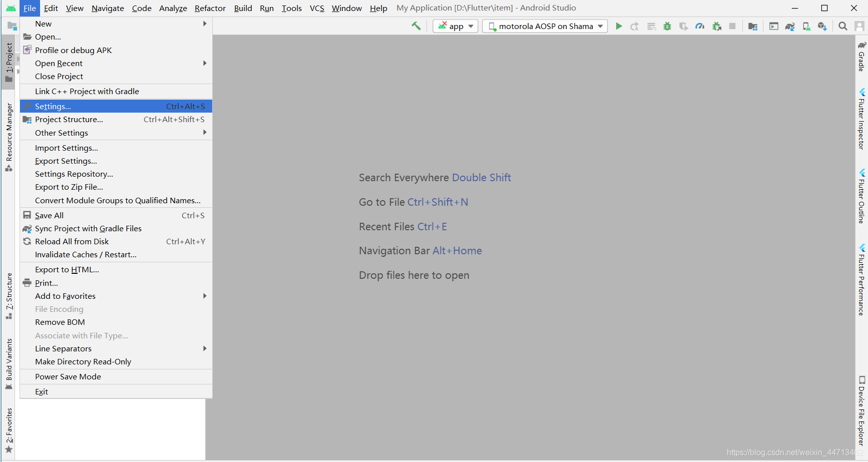Open the Tools menu

[292, 8]
